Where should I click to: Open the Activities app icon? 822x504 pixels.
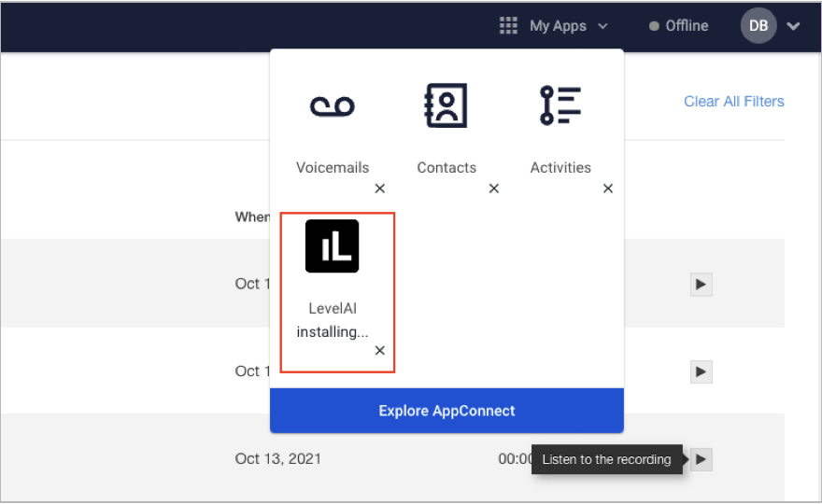point(560,105)
